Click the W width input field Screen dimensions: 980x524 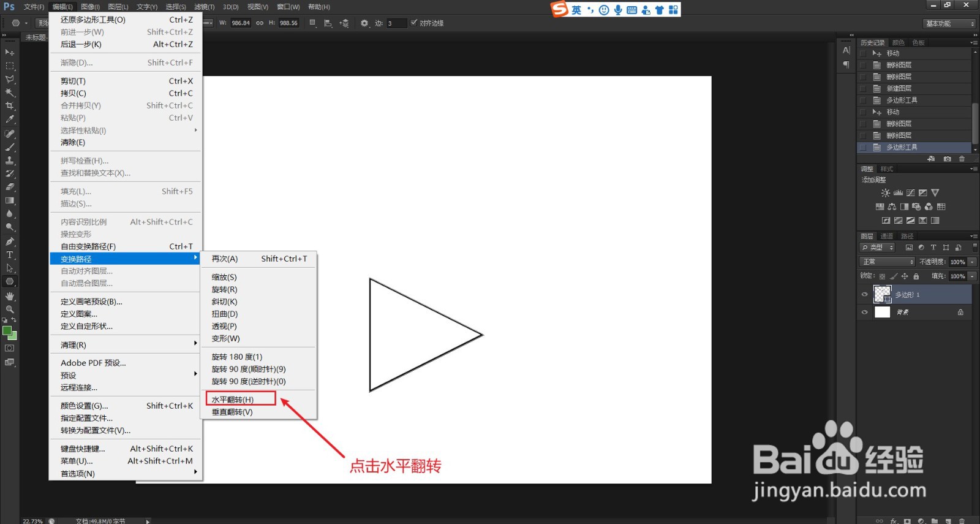pos(241,23)
